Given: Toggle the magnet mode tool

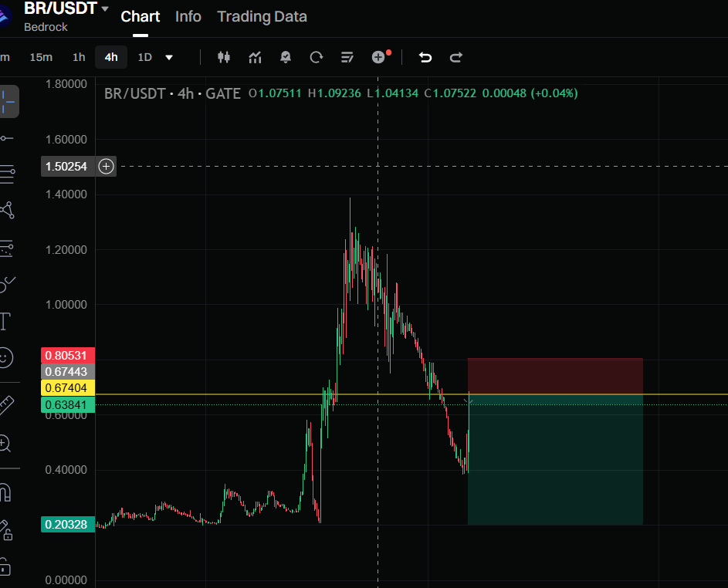Looking at the screenshot, I should pyautogui.click(x=5, y=492).
